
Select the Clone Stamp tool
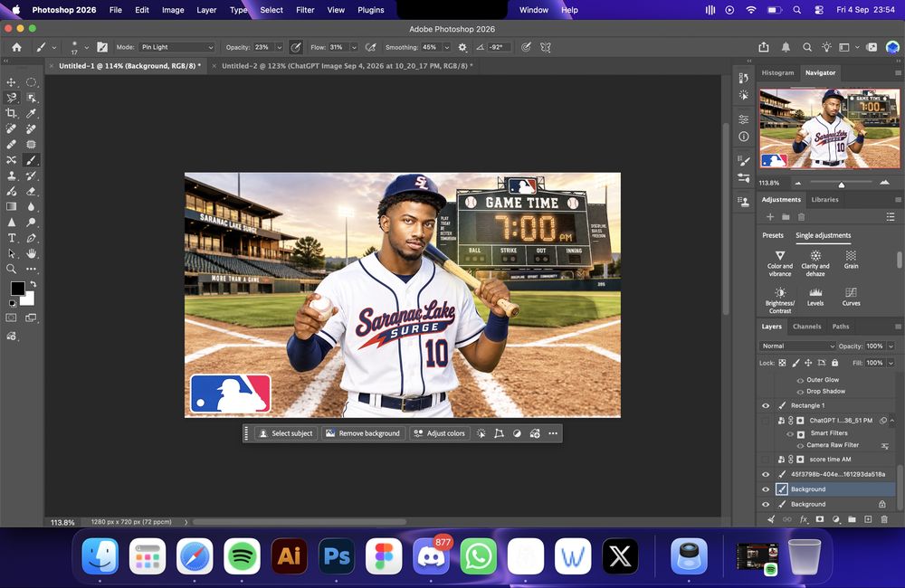(11, 175)
